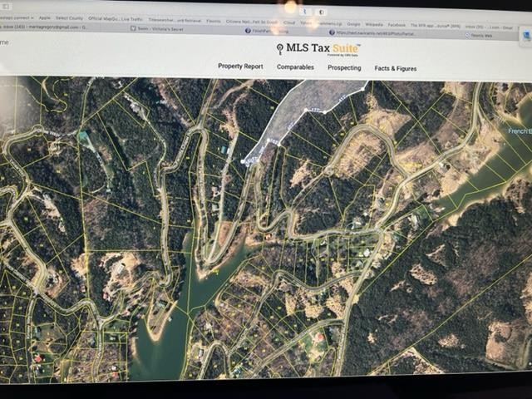
Task: Open the Google bookmark
Action: (353, 24)
